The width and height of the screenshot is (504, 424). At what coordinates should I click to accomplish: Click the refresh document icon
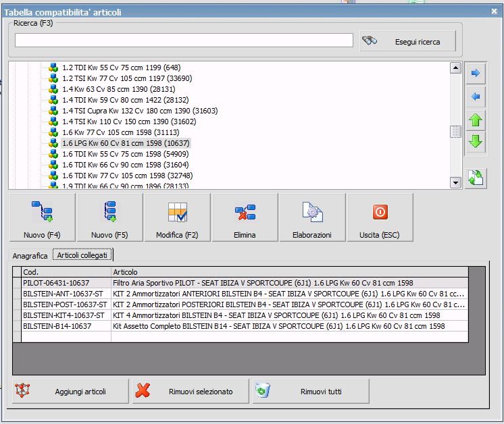pos(476,178)
